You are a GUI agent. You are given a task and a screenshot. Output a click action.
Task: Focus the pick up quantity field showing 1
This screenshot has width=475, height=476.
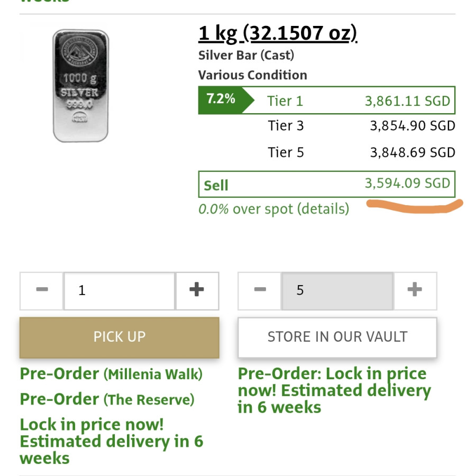[120, 290]
